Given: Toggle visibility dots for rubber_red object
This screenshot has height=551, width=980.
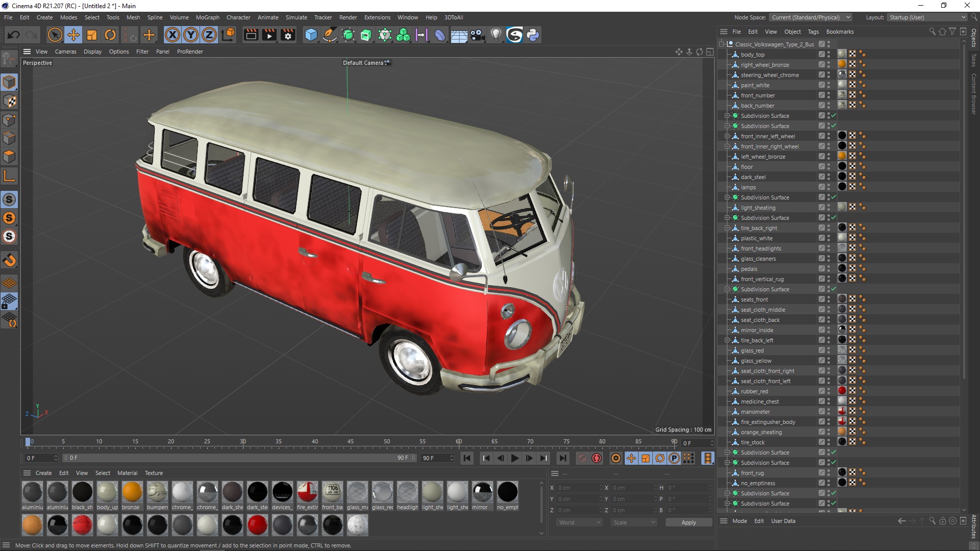Looking at the screenshot, I should pyautogui.click(x=828, y=391).
